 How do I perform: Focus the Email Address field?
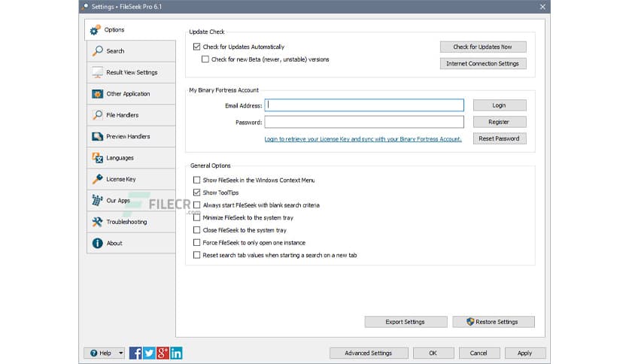tap(364, 105)
